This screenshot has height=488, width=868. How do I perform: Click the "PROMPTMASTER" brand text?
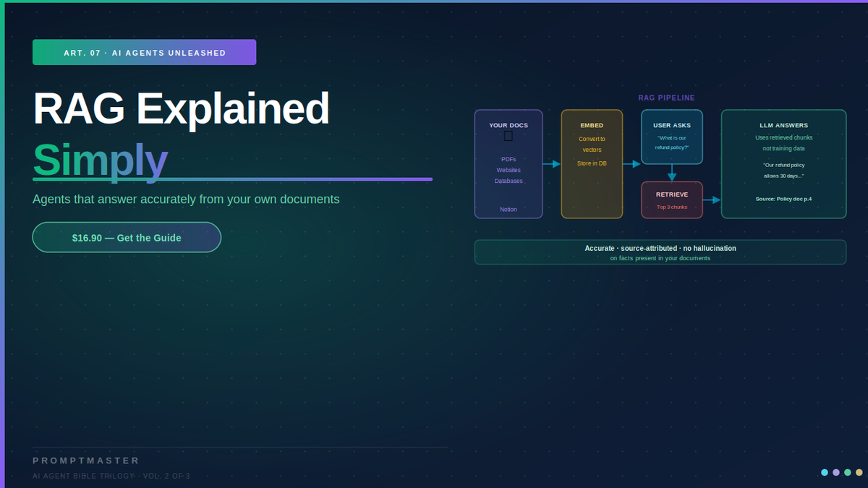click(x=86, y=461)
